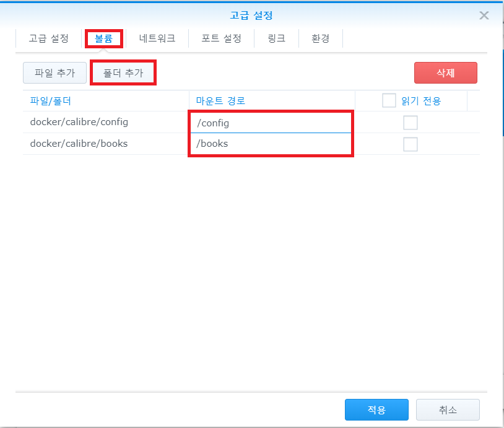504x428 pixels.
Task: Open the 포트 설정 tab
Action: [221, 38]
